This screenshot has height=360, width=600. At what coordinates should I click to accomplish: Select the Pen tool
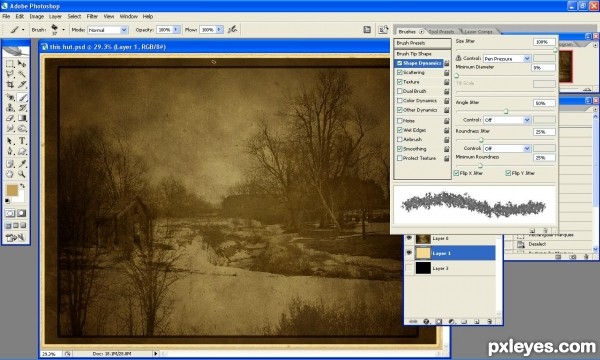tap(10, 151)
